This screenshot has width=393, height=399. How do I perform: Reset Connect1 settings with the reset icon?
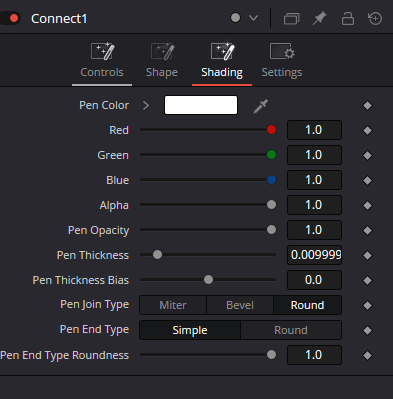[375, 18]
